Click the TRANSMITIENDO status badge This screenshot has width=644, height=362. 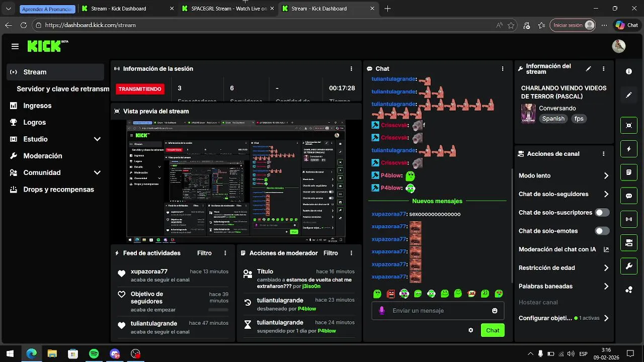(x=140, y=89)
